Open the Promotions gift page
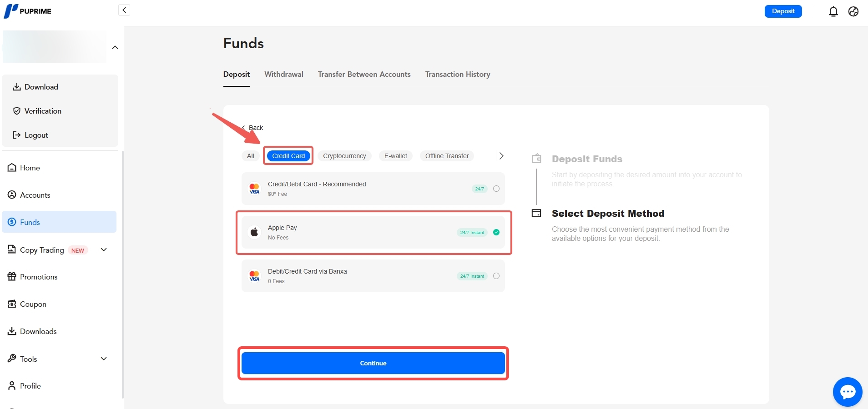 [39, 277]
